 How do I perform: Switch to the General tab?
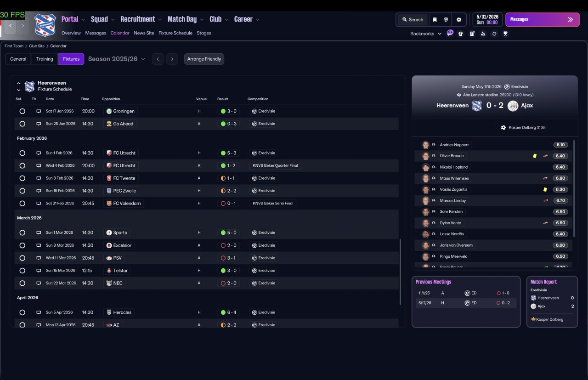18,59
